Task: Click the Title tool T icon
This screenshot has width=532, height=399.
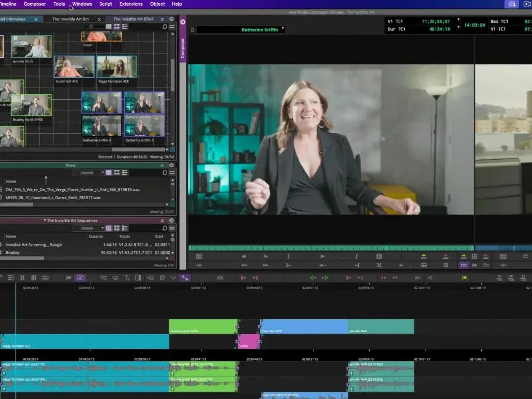Action: click(x=127, y=278)
